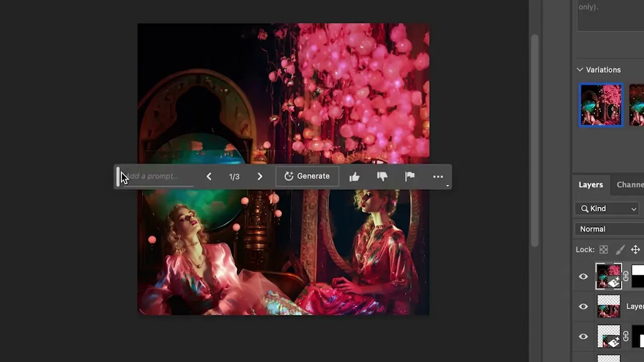
Task: Focus the Add a prompt field
Action: [x=157, y=176]
